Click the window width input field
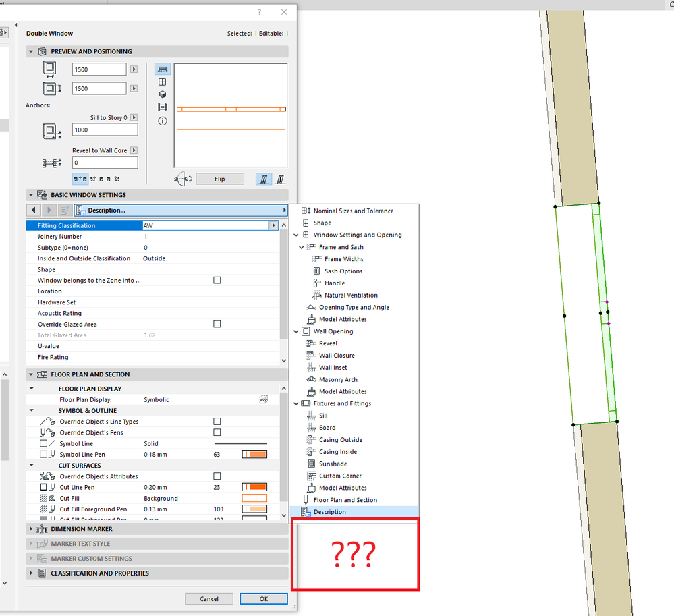The height and width of the screenshot is (616, 674). pos(99,69)
